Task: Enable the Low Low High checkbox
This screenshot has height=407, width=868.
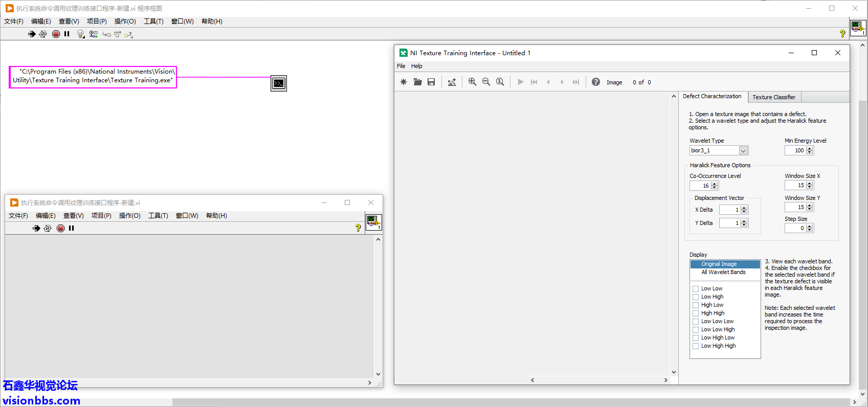Action: pos(696,330)
